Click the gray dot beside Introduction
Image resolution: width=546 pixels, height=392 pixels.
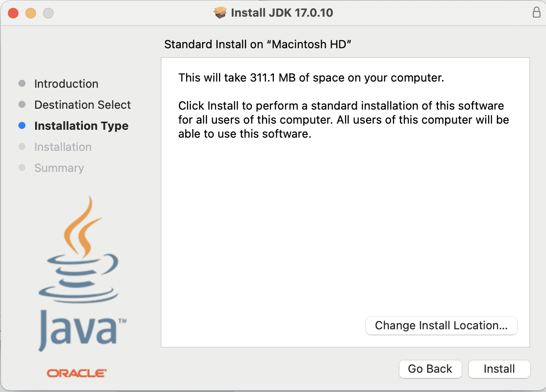pyautogui.click(x=22, y=83)
